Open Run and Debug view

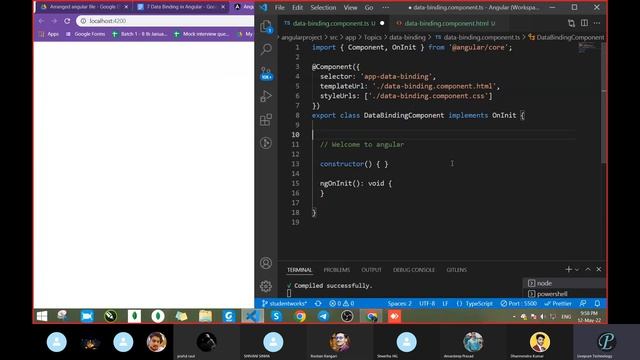click(x=266, y=96)
